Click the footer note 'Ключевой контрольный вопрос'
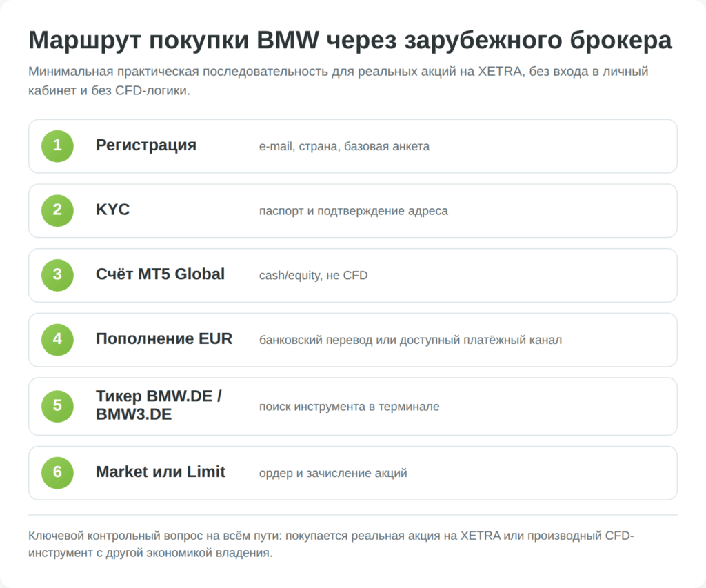The image size is (706, 588). 331,544
